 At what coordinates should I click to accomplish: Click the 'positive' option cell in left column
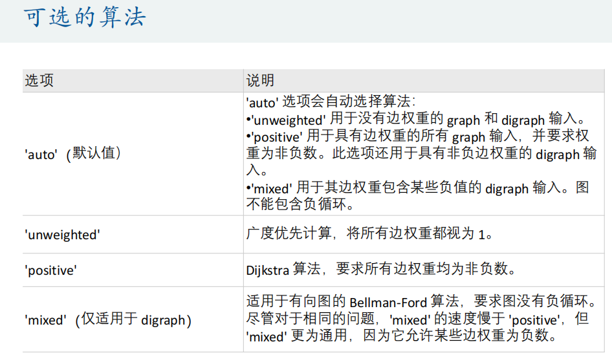[52, 270]
